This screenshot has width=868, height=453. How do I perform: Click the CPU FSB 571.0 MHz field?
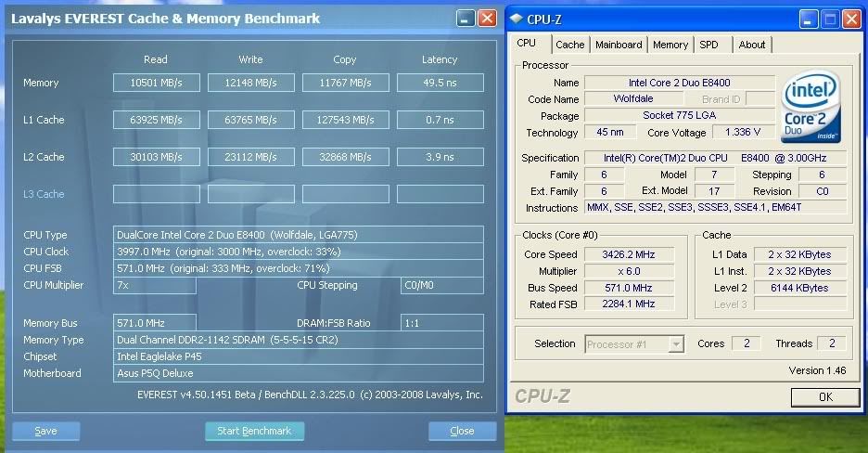click(299, 268)
